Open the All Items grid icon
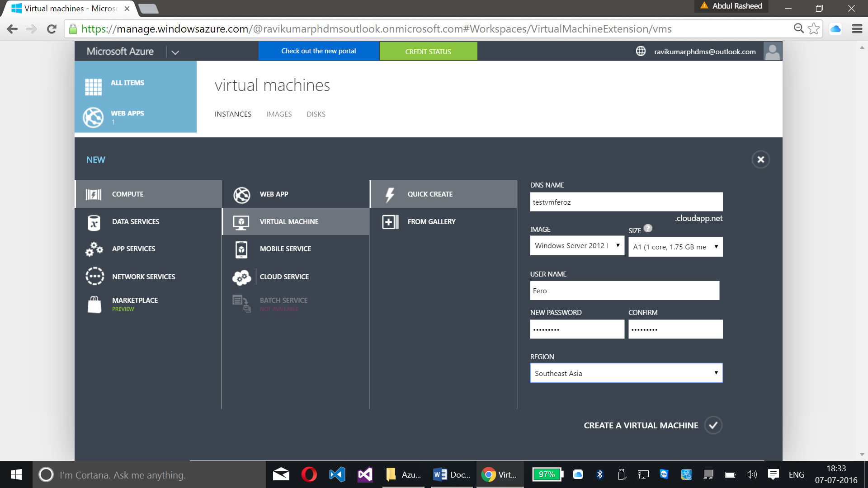 click(x=93, y=86)
